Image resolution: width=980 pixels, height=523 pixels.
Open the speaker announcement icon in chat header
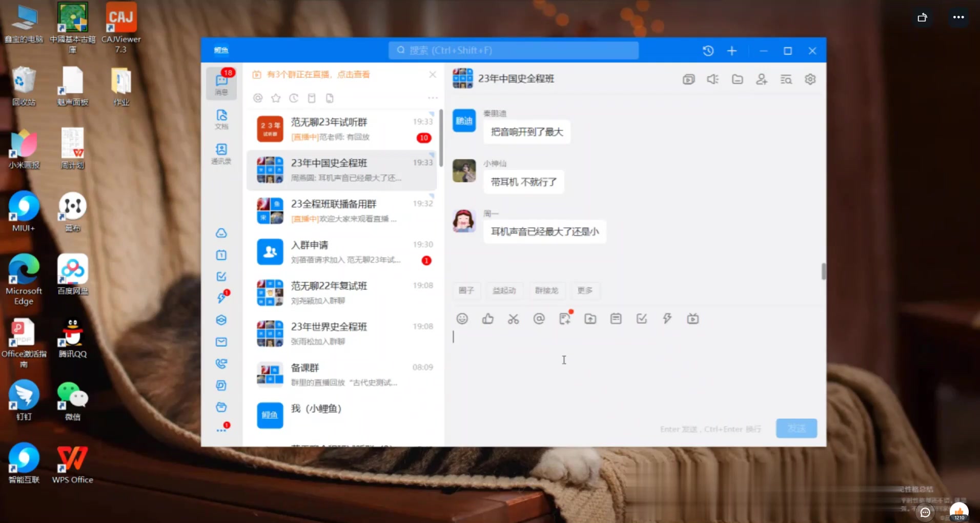coord(713,79)
